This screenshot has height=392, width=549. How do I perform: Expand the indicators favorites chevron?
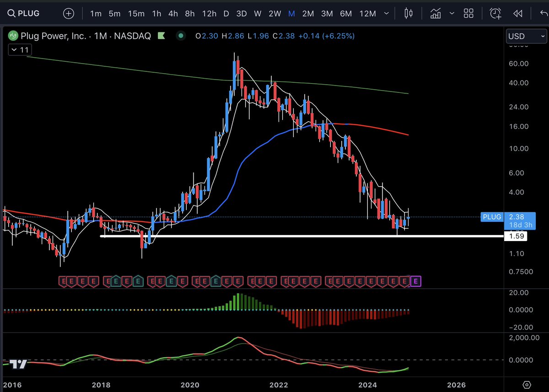(451, 13)
